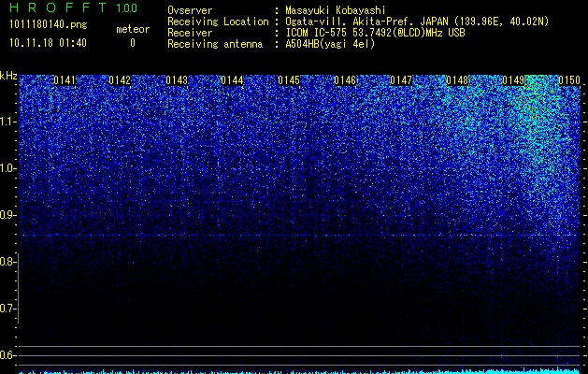Click the 0.8 frequency axis label
The height and width of the screenshot is (374, 588).
(x=7, y=262)
